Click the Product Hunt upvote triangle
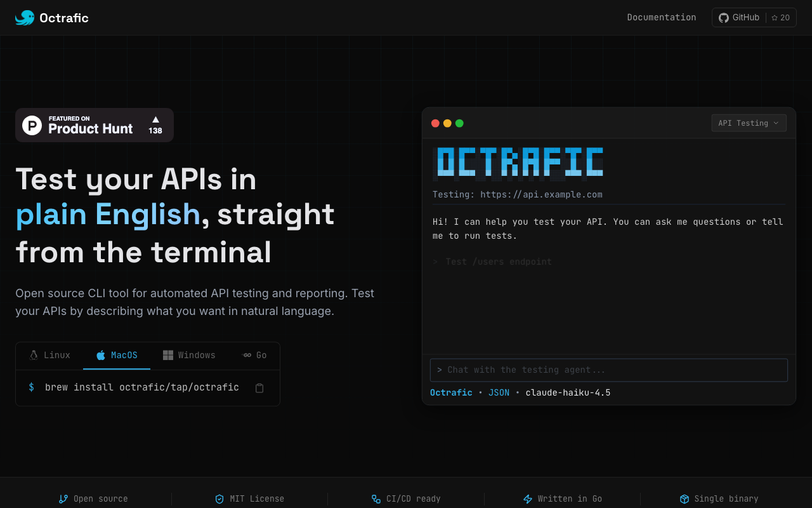This screenshot has height=508, width=812. [155, 119]
